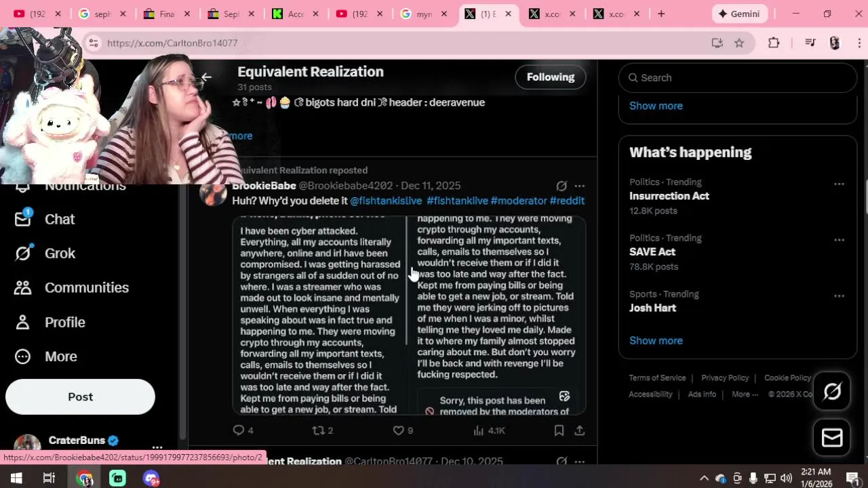This screenshot has height=488, width=868.
Task: Open BrookieBabe's profile avatar
Action: (214, 193)
